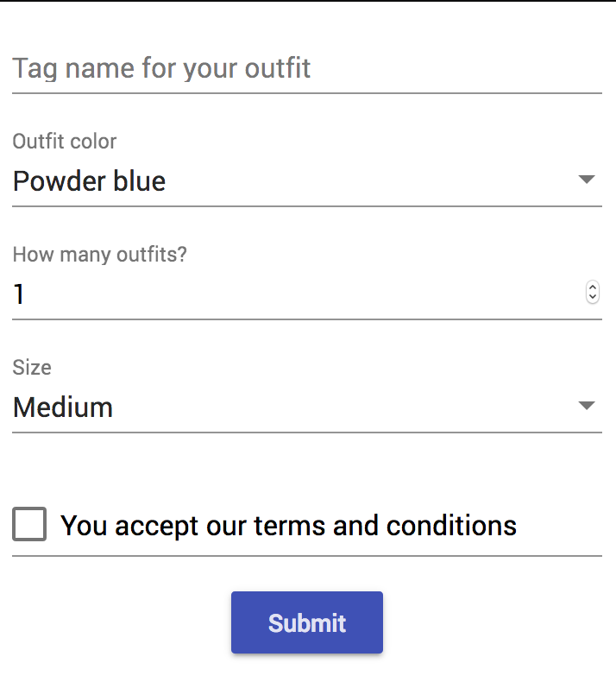Click the number spinner control in outfits field
This screenshot has height=682, width=616.
tap(593, 293)
